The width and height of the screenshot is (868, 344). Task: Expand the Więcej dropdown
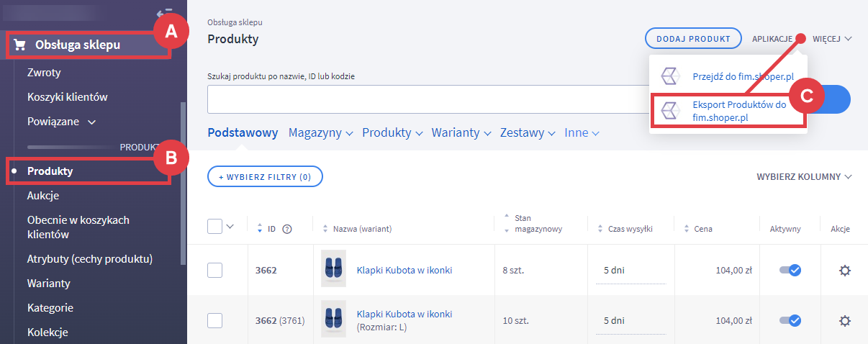click(x=832, y=39)
